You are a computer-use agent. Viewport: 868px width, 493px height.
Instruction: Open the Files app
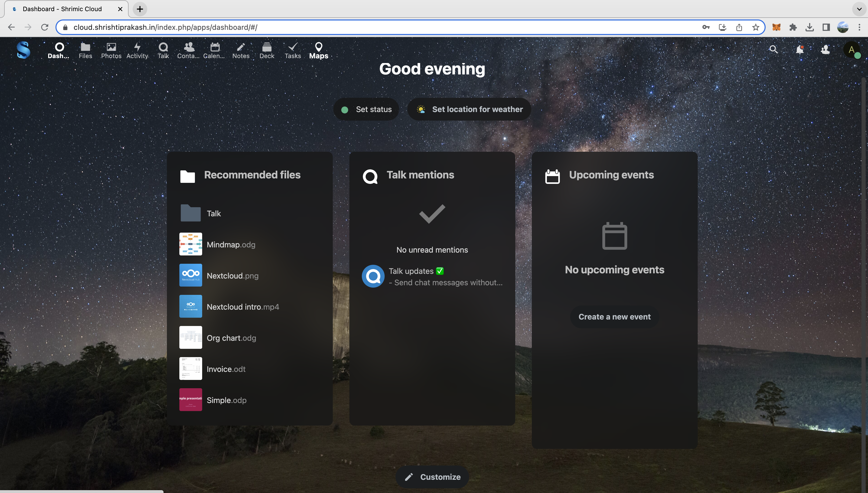click(85, 50)
